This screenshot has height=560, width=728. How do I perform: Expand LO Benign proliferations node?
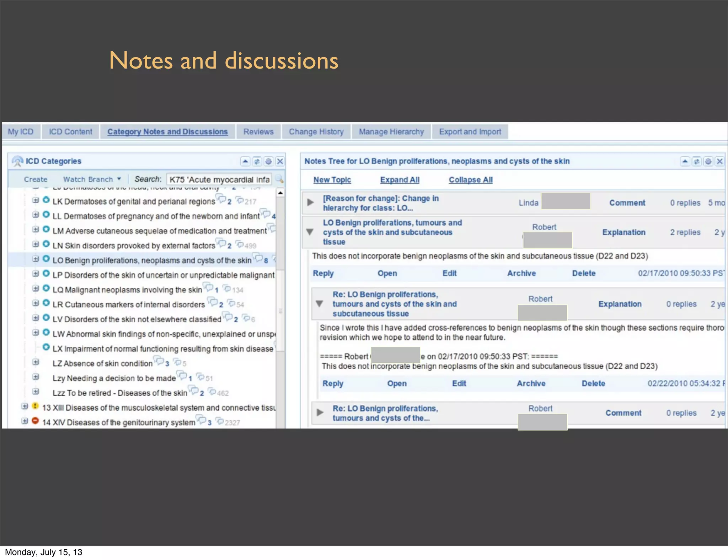[x=36, y=259]
